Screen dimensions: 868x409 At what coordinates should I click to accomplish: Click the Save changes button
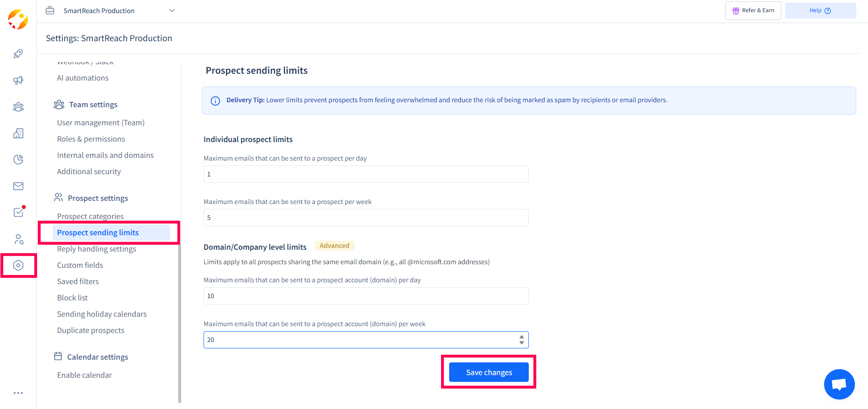coord(489,372)
